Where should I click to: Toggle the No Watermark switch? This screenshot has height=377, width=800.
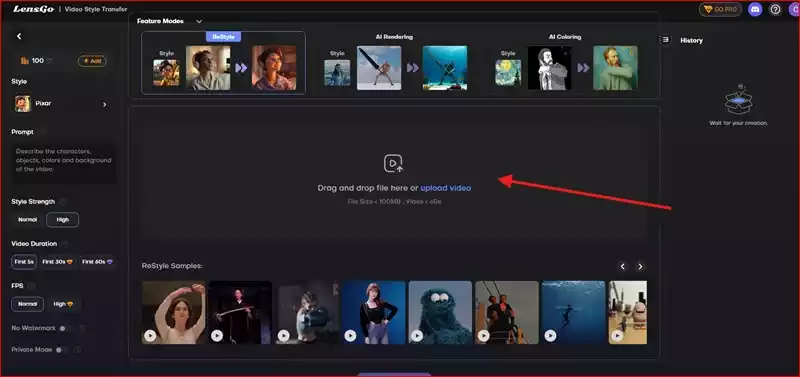coord(66,329)
